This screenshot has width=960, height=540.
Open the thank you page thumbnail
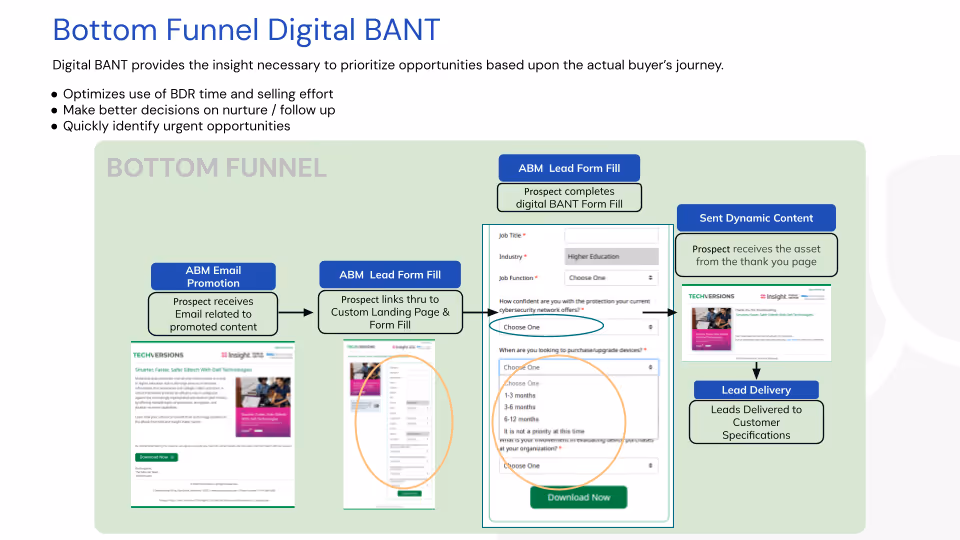point(756,323)
